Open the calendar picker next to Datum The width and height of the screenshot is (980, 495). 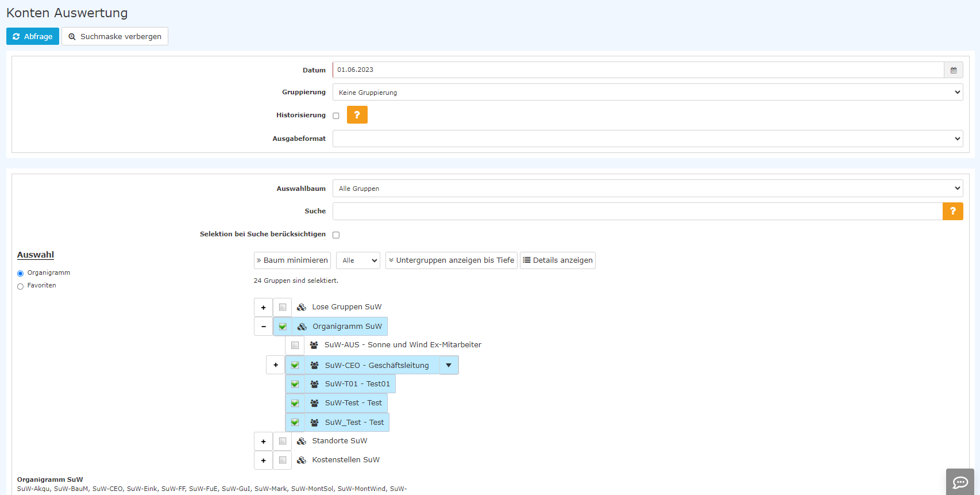953,70
